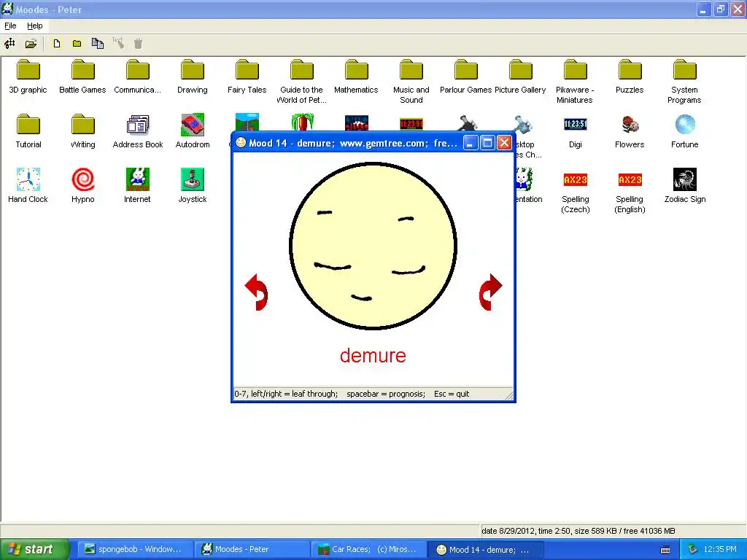Open the File menu
The image size is (747, 560).
point(10,26)
